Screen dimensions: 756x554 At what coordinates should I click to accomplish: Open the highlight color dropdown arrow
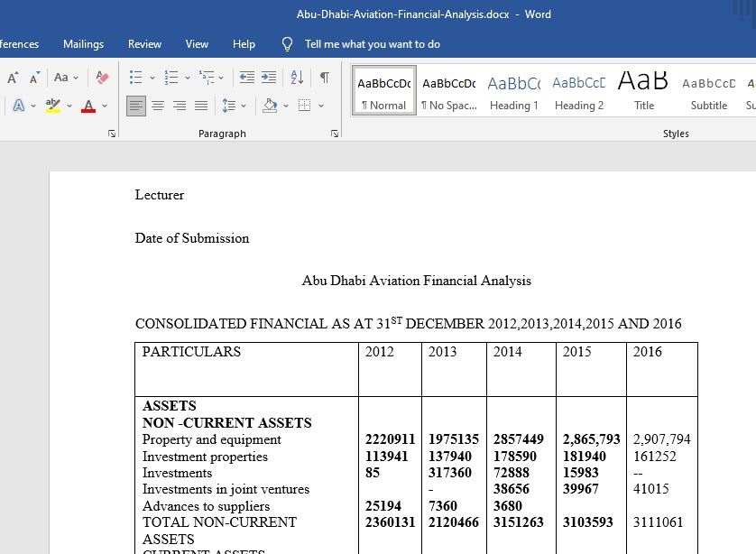(x=69, y=105)
